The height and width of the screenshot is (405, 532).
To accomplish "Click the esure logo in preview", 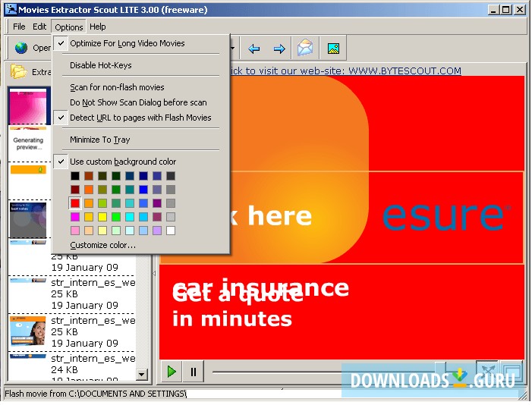I will tap(445, 216).
